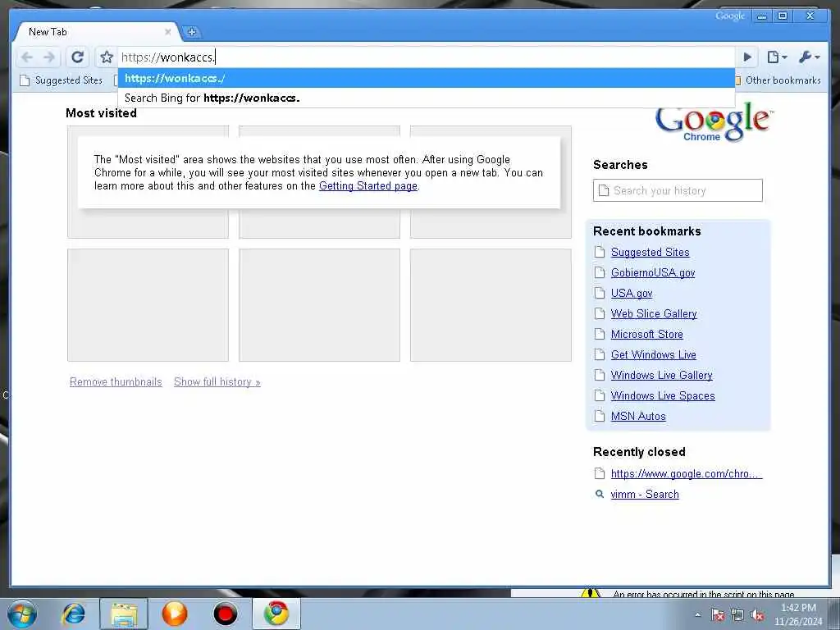
Task: Click the red record icon on the taskbar
Action: (x=225, y=614)
